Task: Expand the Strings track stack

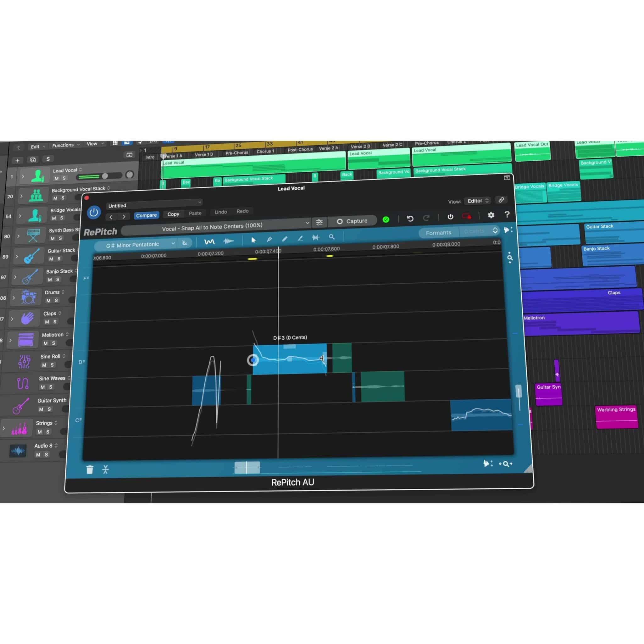Action: coord(4,428)
